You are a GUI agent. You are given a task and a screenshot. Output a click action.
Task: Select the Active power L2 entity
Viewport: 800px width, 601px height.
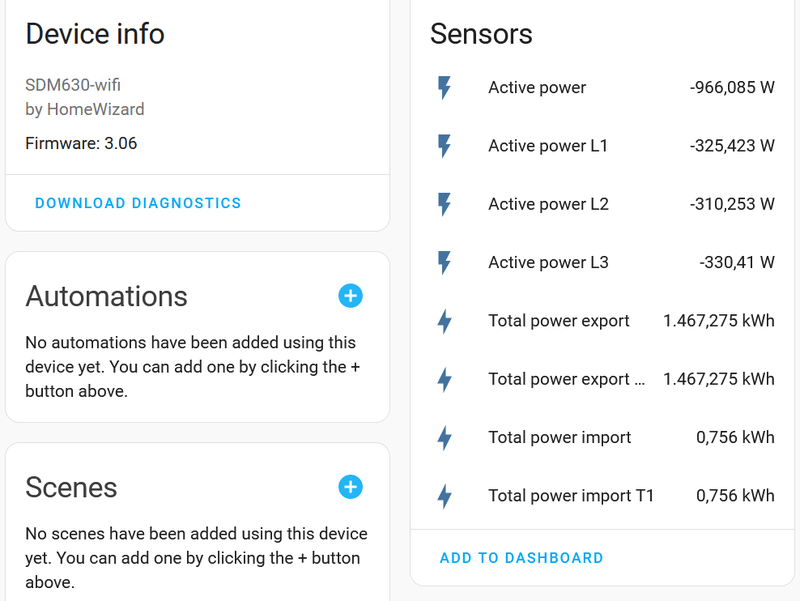point(547,204)
